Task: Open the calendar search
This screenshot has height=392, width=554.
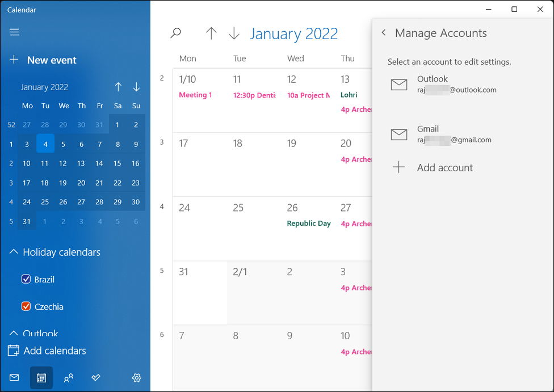Action: 176,33
